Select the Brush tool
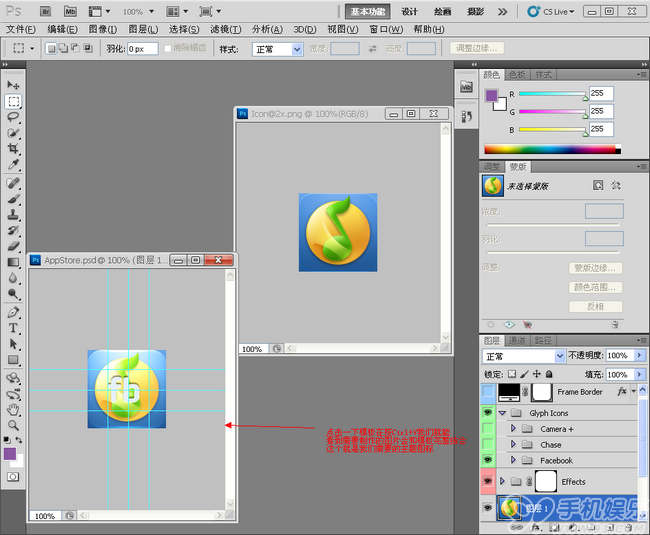 coord(13,199)
